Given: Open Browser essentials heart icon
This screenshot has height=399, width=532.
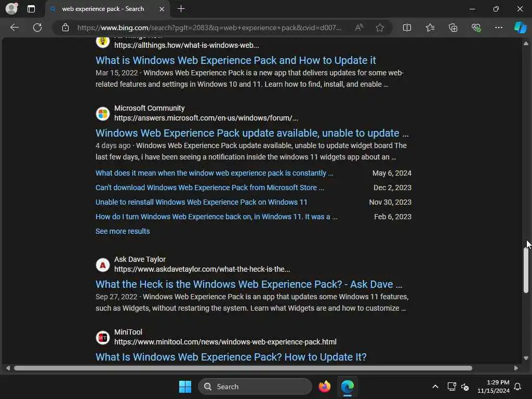Looking at the screenshot, I should 476,28.
